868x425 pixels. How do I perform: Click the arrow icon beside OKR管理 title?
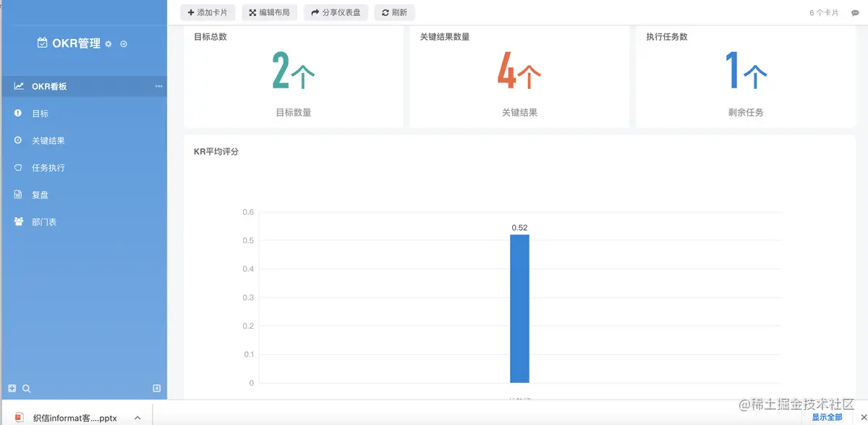122,43
